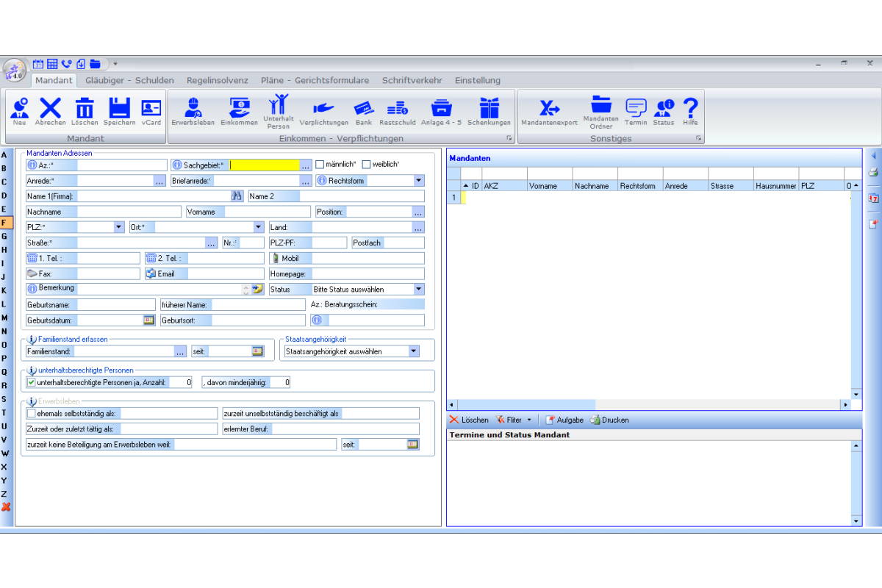882x588 pixels.
Task: Open the Rechtsform dropdown
Action: tap(419, 180)
